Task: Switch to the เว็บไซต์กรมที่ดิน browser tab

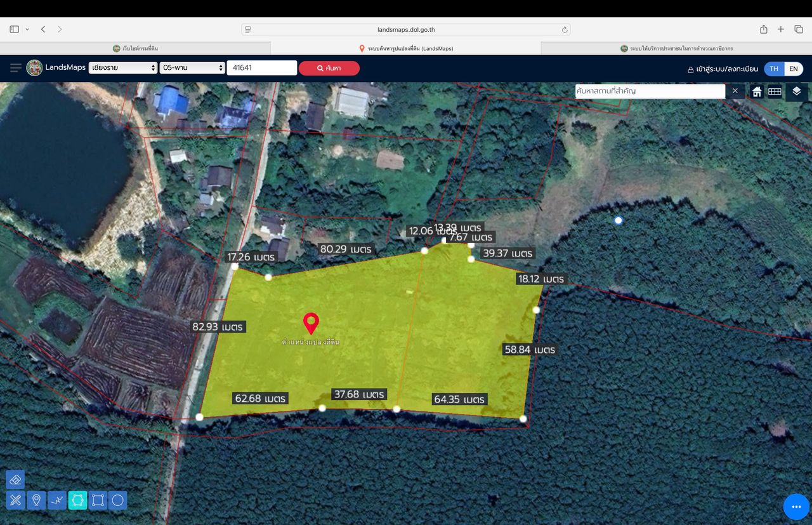Action: 135,48
